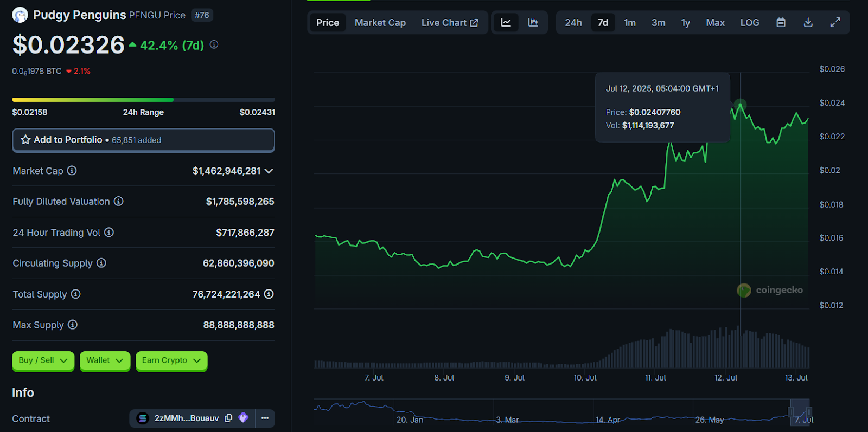Select the 24h time range

pyautogui.click(x=573, y=23)
